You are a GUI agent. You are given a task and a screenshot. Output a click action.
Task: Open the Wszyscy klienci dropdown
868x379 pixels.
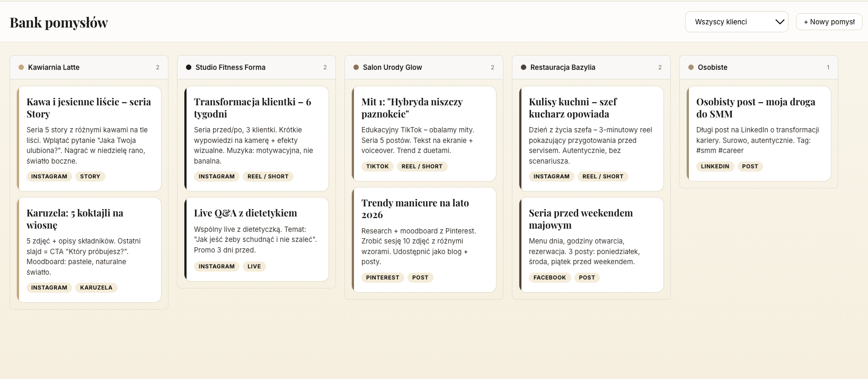pos(737,22)
